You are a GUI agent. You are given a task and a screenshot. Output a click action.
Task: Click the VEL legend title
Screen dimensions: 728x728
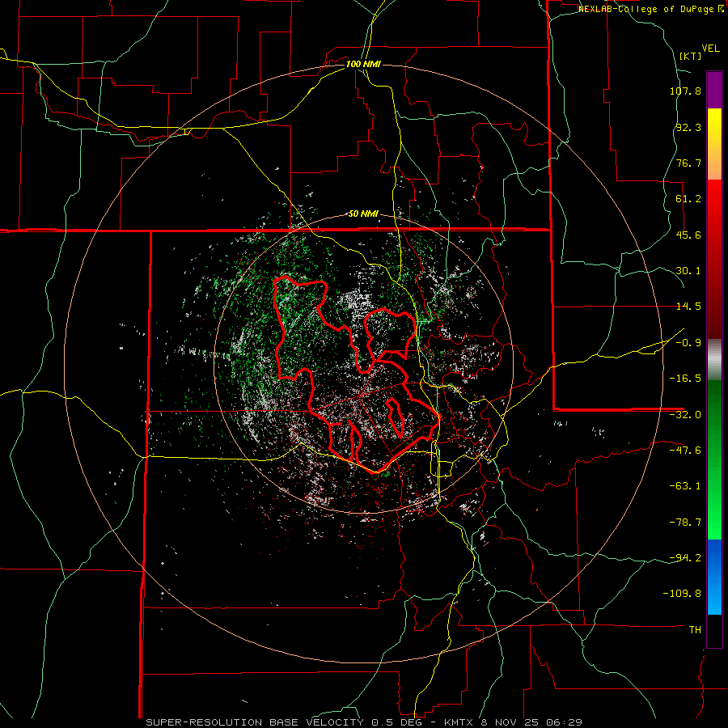pos(710,49)
